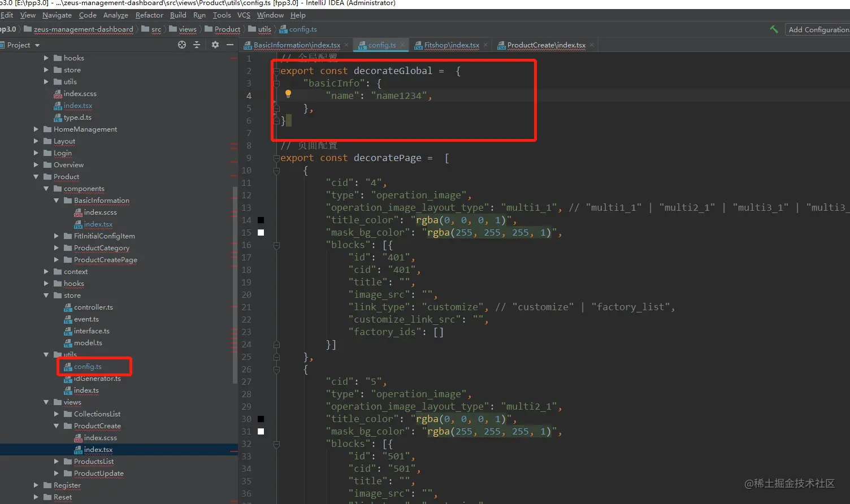Collapse the components folder
The width and height of the screenshot is (850, 504).
(46, 189)
